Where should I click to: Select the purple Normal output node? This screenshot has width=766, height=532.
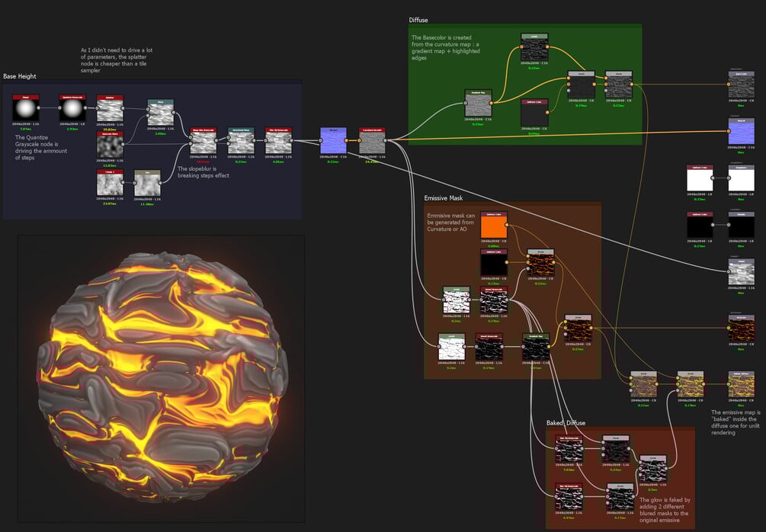[741, 132]
